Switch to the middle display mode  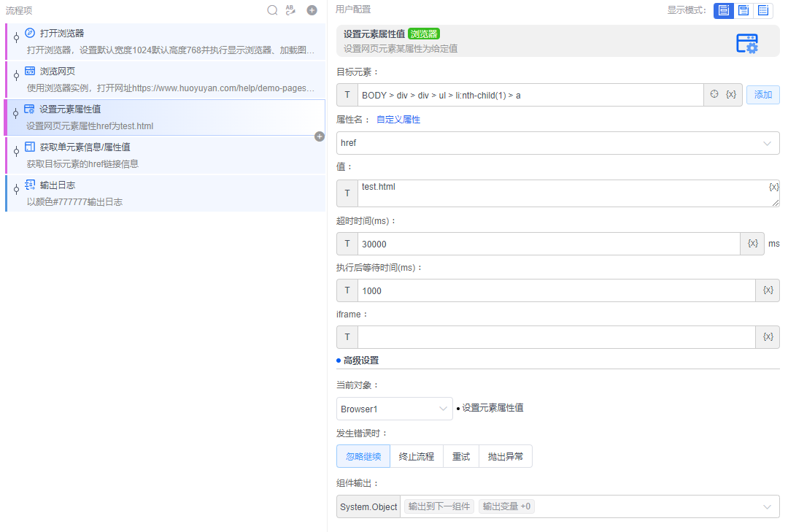pyautogui.click(x=743, y=10)
